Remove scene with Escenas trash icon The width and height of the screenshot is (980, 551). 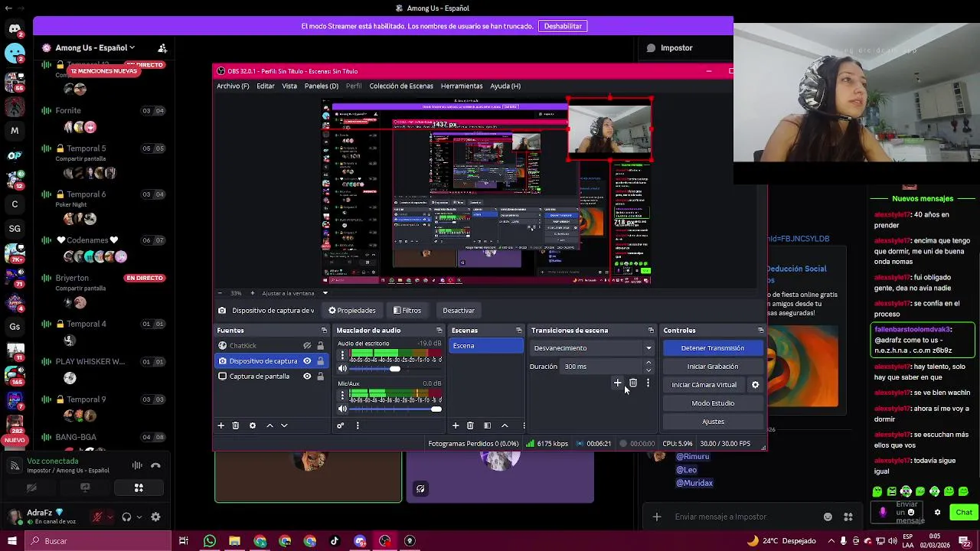pos(470,425)
